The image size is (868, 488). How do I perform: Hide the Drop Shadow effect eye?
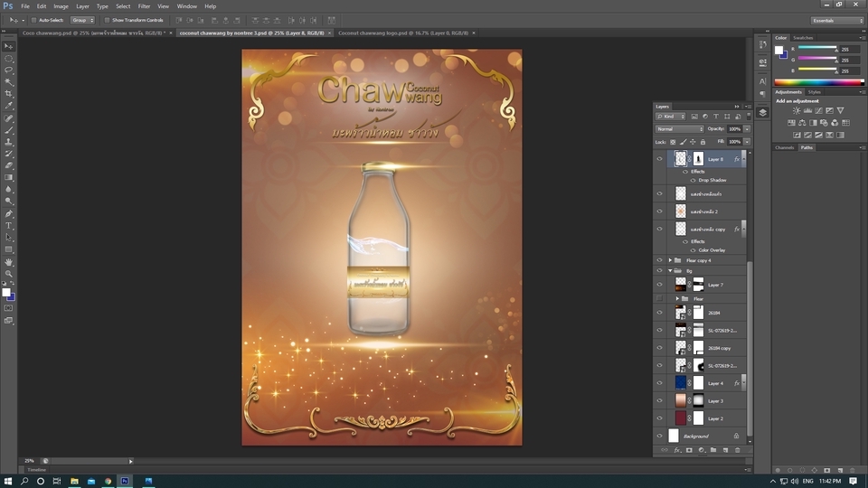[693, 181]
